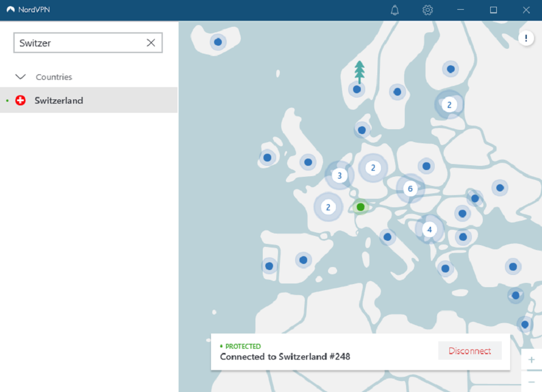Open the France cluster marker labeled 2

click(328, 207)
